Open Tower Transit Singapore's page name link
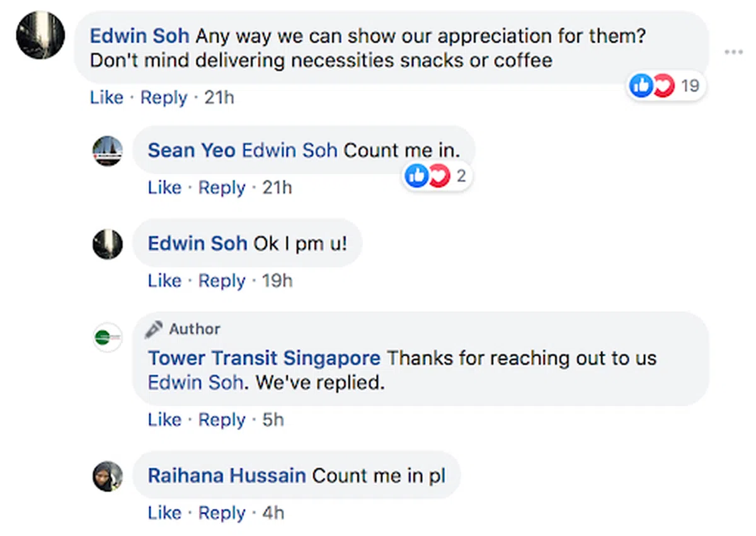Image resolution: width=756 pixels, height=536 pixels. (264, 358)
